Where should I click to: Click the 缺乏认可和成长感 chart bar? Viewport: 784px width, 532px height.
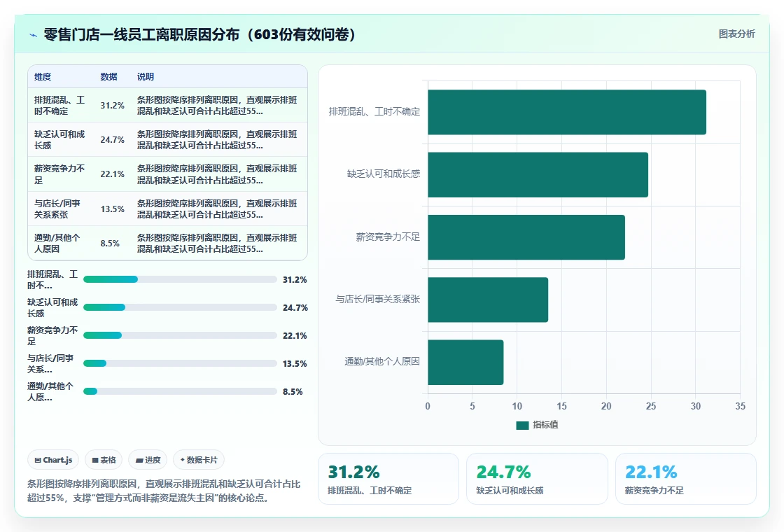pos(538,174)
